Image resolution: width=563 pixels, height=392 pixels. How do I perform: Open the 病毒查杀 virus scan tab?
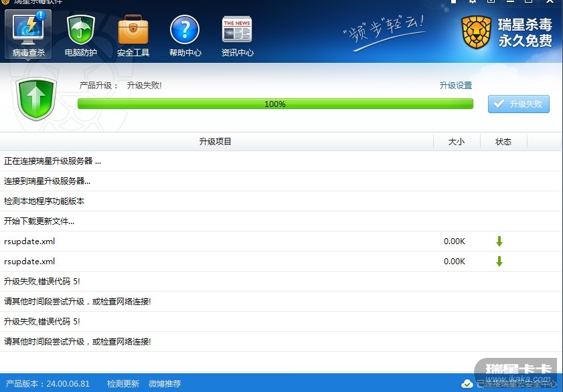click(28, 34)
